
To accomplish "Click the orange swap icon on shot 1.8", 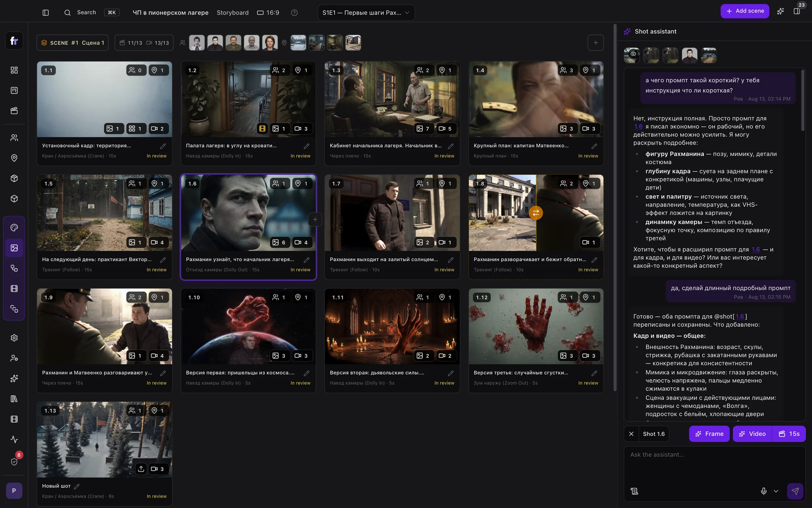I will 536,213.
